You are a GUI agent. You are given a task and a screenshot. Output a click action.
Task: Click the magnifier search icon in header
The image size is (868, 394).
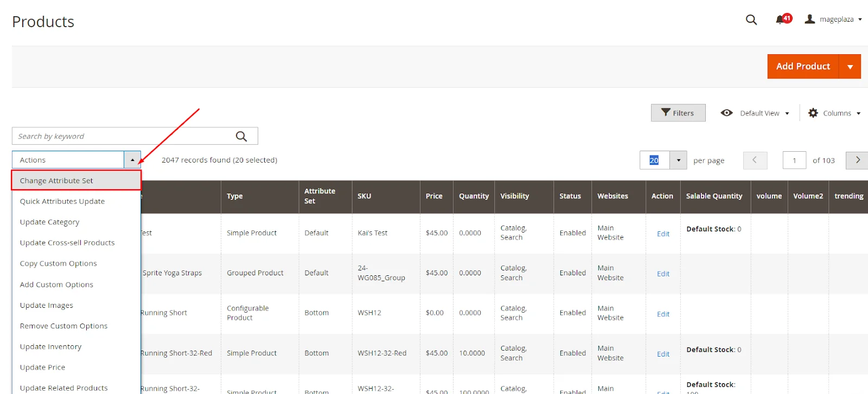point(751,20)
